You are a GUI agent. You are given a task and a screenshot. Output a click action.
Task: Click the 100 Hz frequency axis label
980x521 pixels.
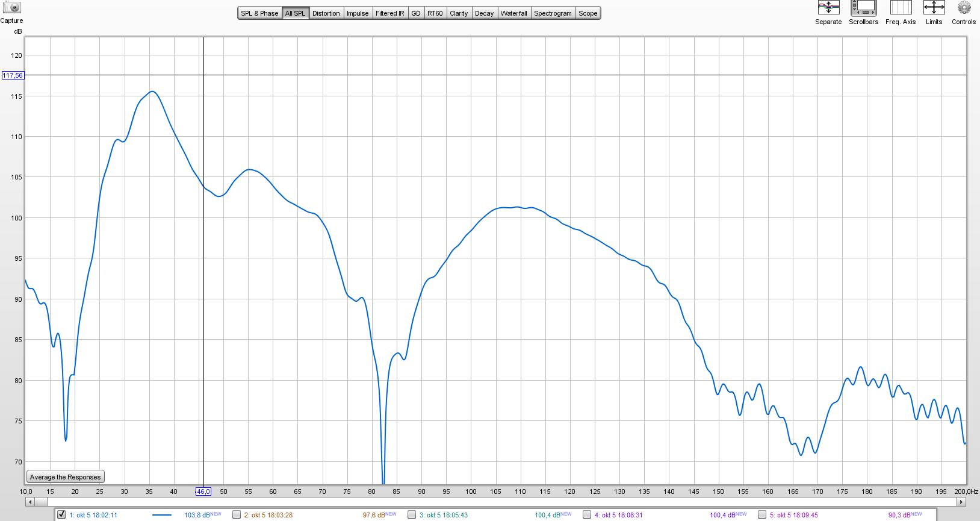(x=471, y=491)
